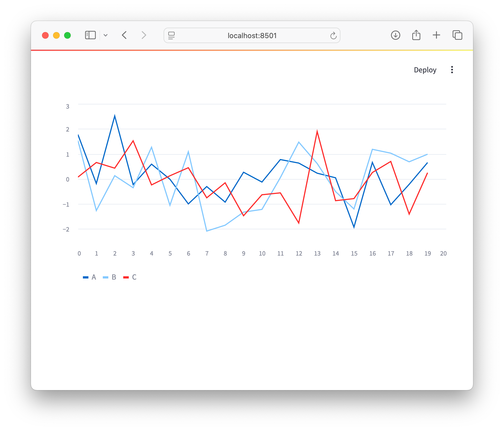Go back using the back arrow
The width and height of the screenshot is (504, 431).
point(124,35)
